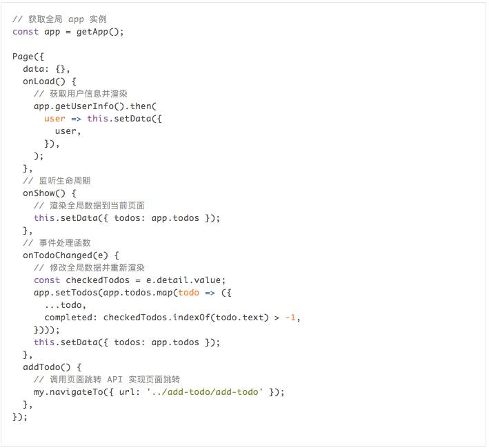The image size is (489, 448).
Task: Click the comment '// 监听生命周期'
Action: point(57,181)
